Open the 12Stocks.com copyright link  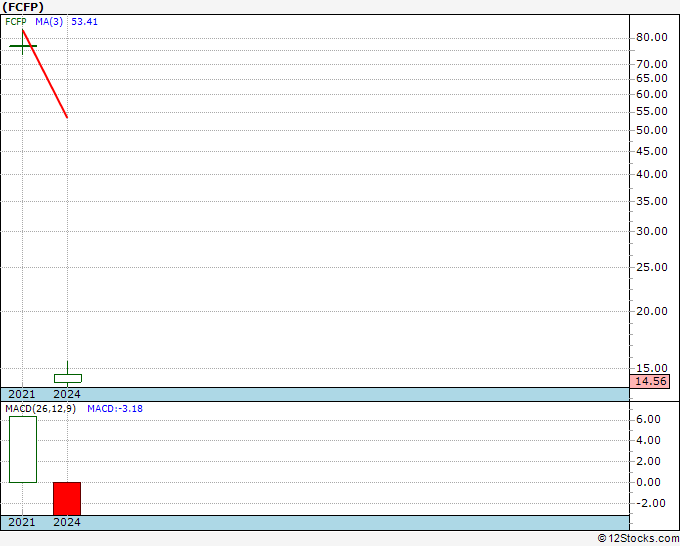click(638, 539)
